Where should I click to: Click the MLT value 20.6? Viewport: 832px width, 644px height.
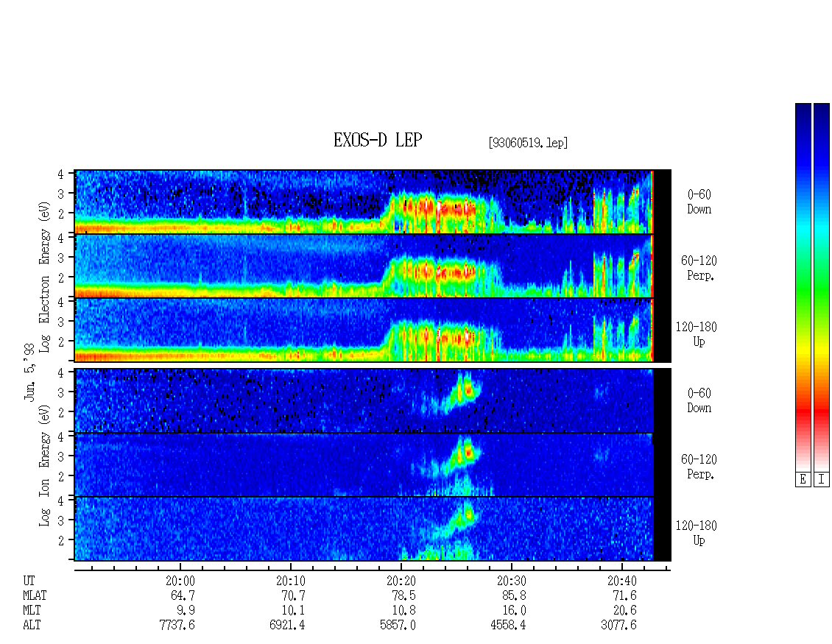click(x=624, y=611)
